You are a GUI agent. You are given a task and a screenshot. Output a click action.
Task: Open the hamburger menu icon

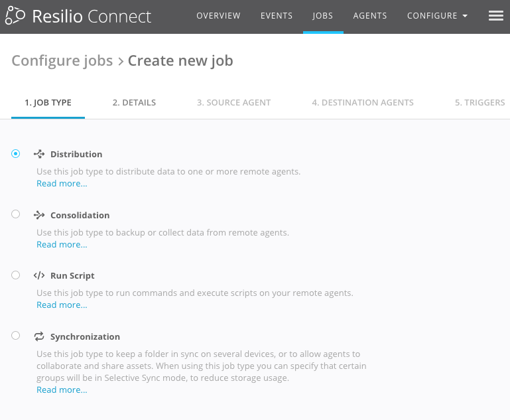pyautogui.click(x=496, y=16)
